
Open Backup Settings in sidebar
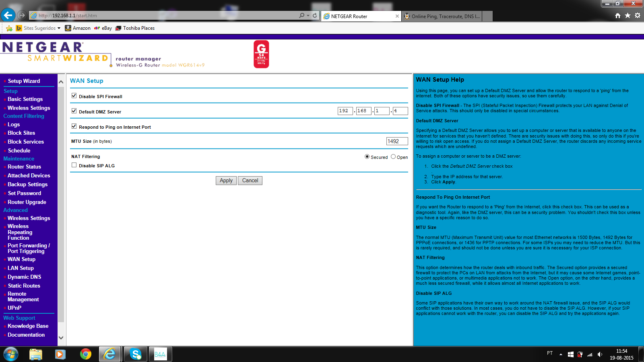[27, 184]
